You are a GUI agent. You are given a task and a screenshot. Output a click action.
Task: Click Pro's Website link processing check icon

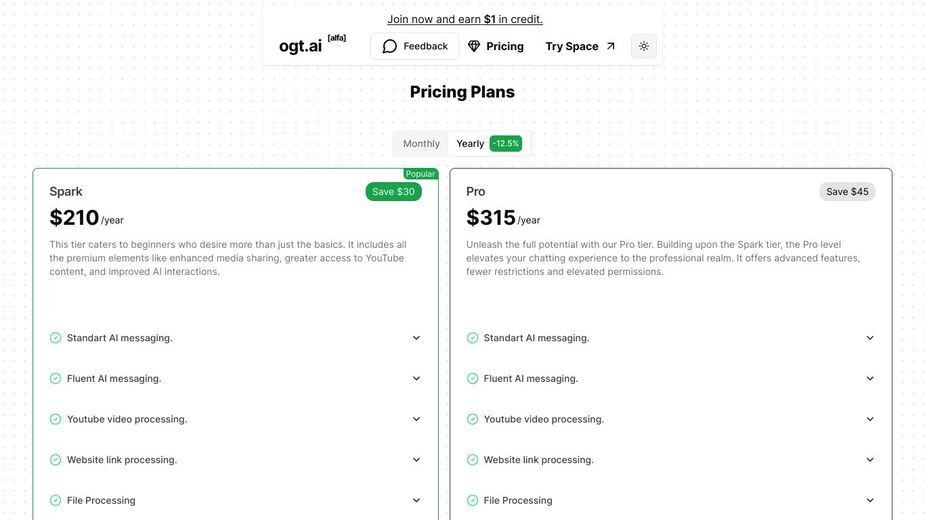(473, 460)
